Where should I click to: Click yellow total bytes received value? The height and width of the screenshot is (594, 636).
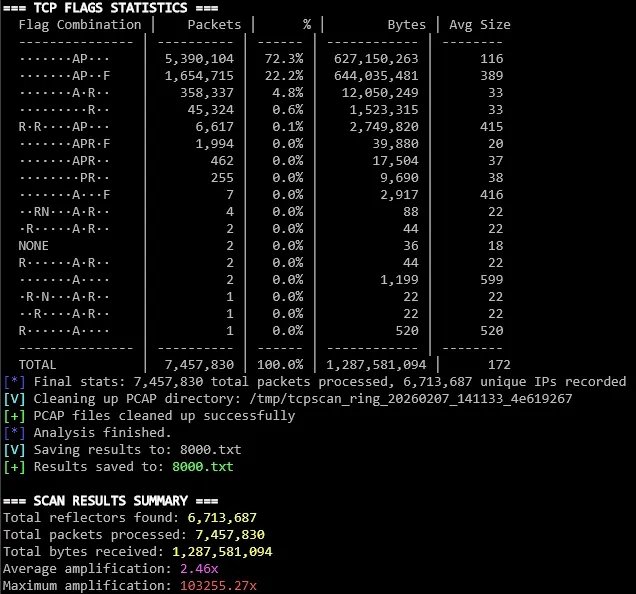pyautogui.click(x=222, y=552)
